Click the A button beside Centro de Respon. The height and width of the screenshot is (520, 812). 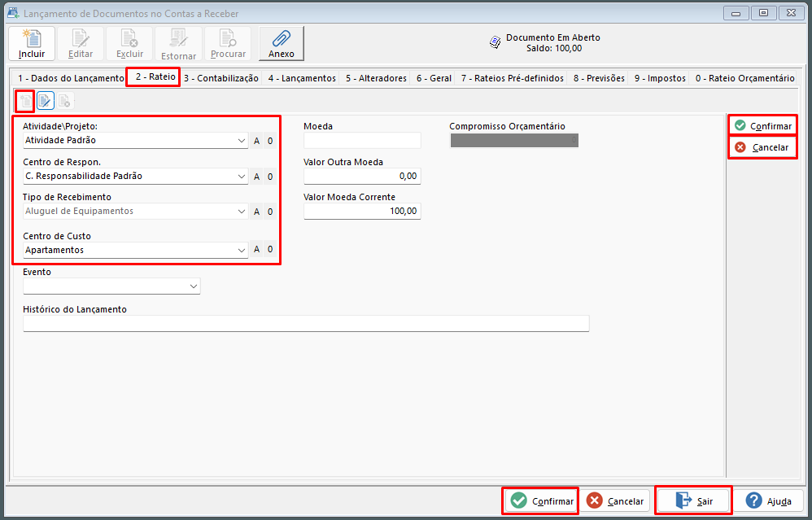click(257, 177)
